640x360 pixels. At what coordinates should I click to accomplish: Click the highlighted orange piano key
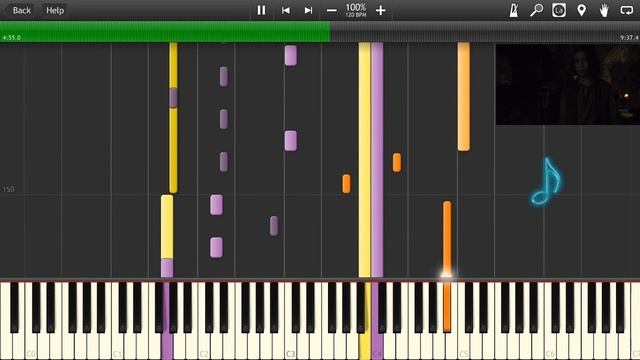tap(447, 306)
